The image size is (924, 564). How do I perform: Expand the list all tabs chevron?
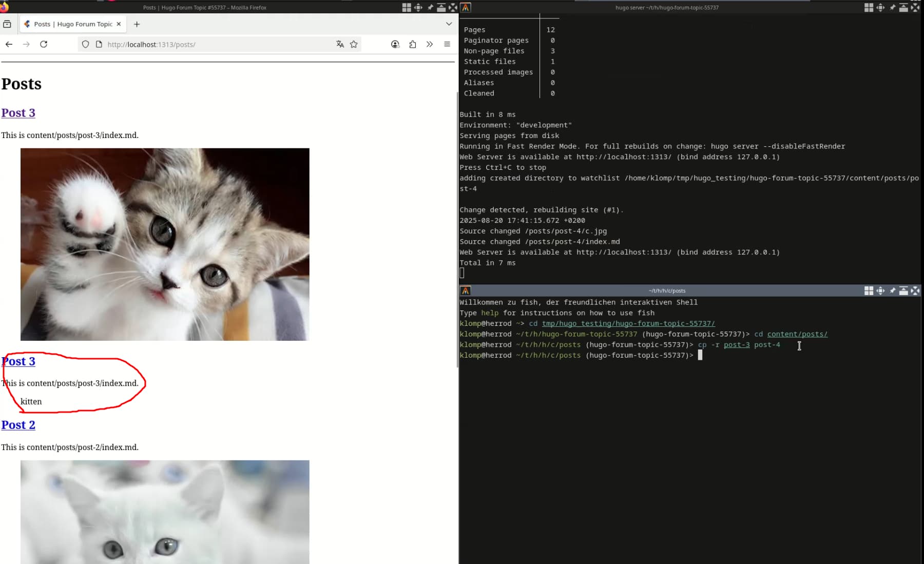coord(449,24)
